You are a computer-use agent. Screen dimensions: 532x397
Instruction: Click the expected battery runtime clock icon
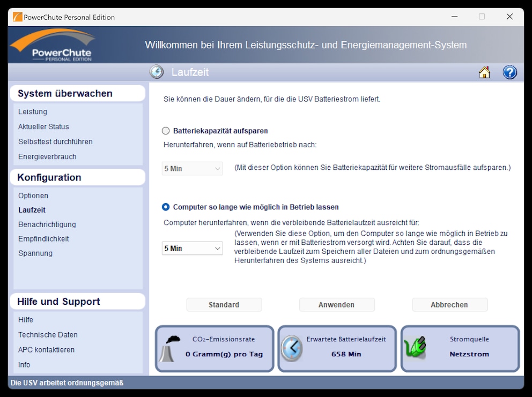(x=291, y=348)
